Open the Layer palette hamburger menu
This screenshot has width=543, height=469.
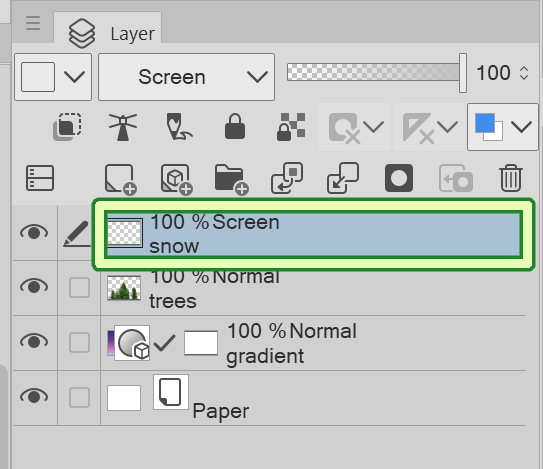[x=33, y=23]
